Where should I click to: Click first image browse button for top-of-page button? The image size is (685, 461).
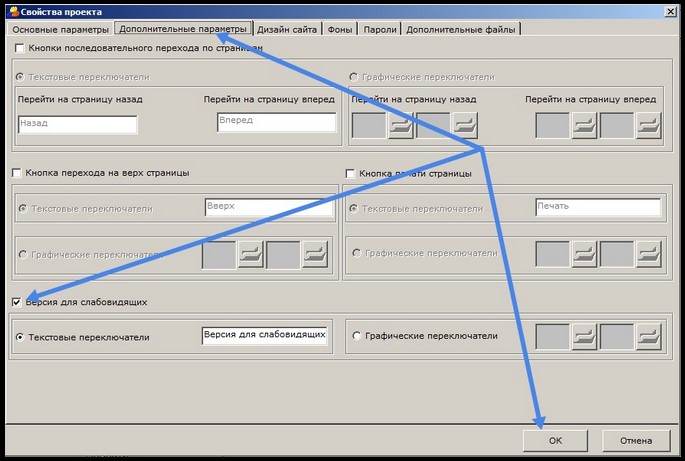coord(250,254)
